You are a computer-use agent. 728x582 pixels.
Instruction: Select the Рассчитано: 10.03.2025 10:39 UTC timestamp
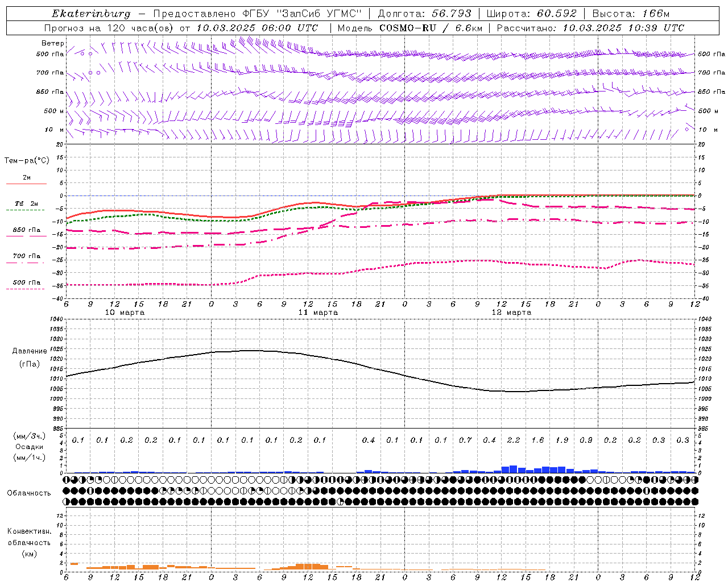coord(590,28)
